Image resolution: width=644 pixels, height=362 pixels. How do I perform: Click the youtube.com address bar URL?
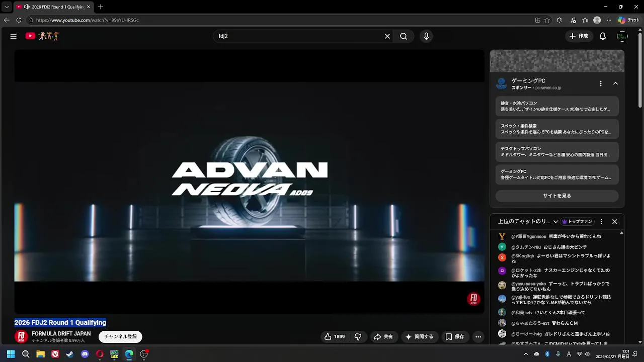(88, 20)
